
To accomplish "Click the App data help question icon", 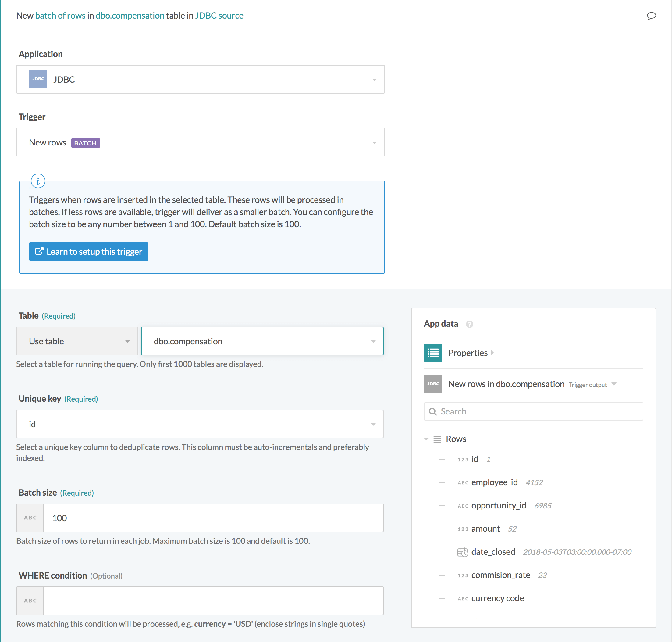I will [x=470, y=324].
